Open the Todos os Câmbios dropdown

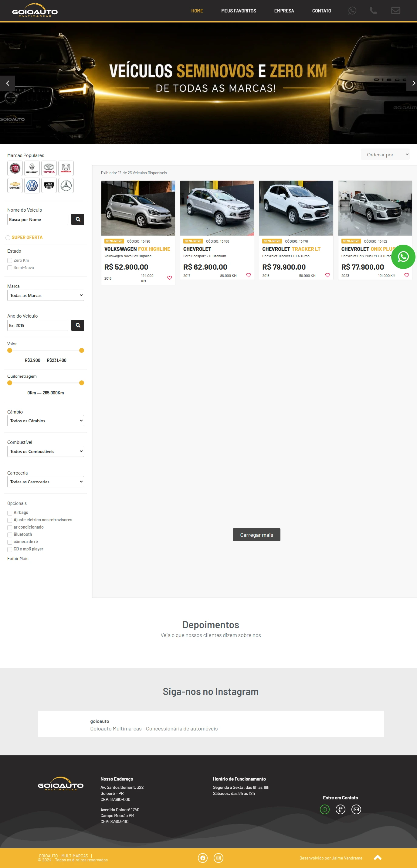click(46, 420)
